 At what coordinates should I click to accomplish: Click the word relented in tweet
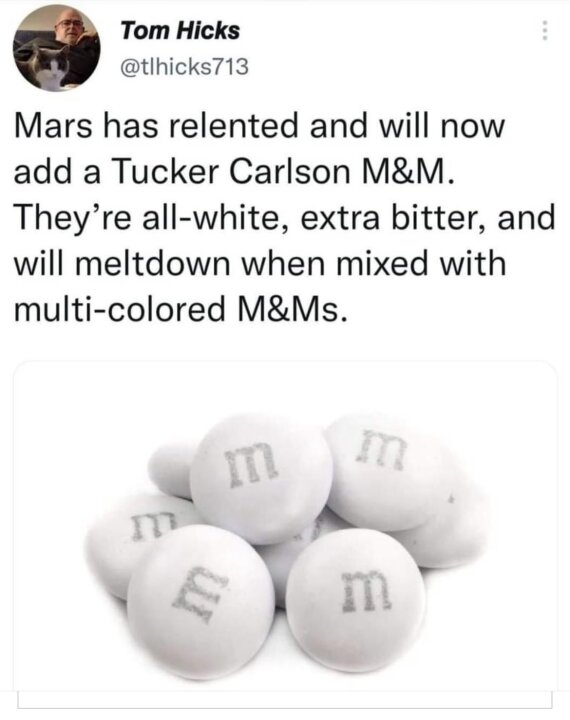[235, 126]
